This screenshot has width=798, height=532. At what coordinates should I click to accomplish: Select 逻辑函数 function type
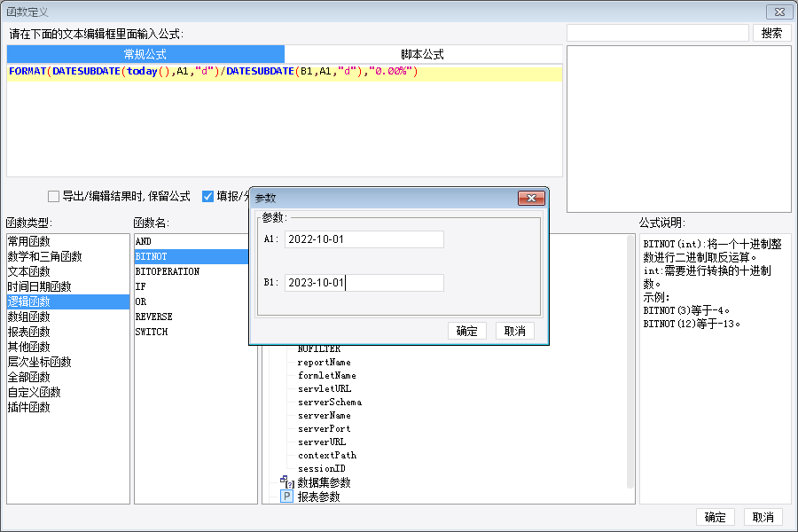click(67, 301)
